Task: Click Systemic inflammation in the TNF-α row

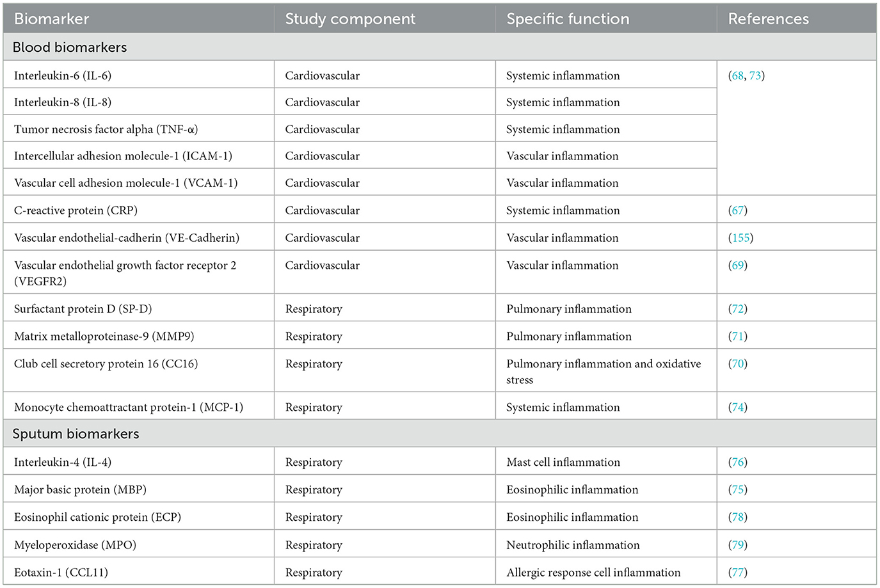Action: tap(563, 129)
